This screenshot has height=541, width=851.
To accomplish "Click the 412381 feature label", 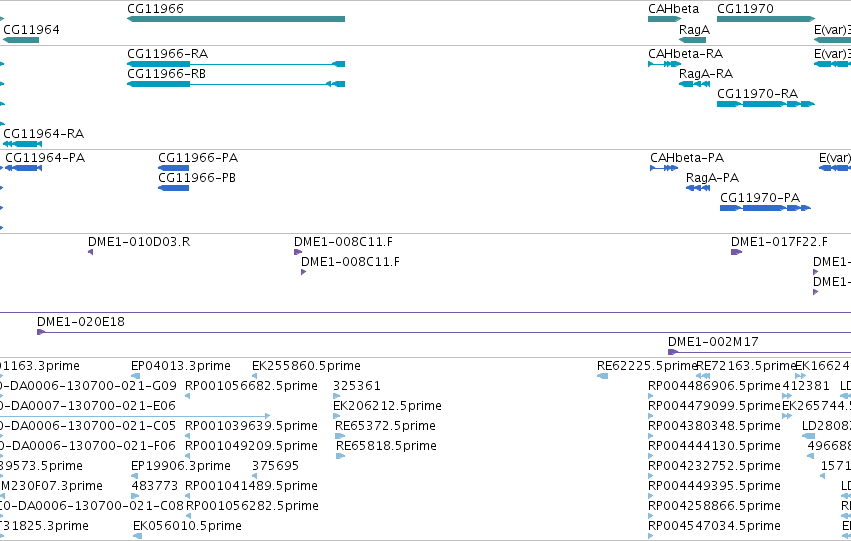I will click(806, 386).
